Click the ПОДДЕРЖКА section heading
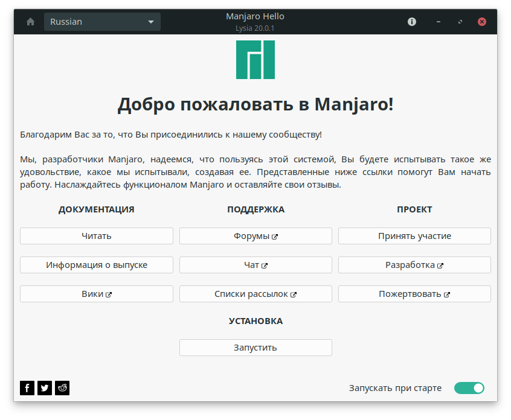This screenshot has height=420, width=511. pos(256,209)
